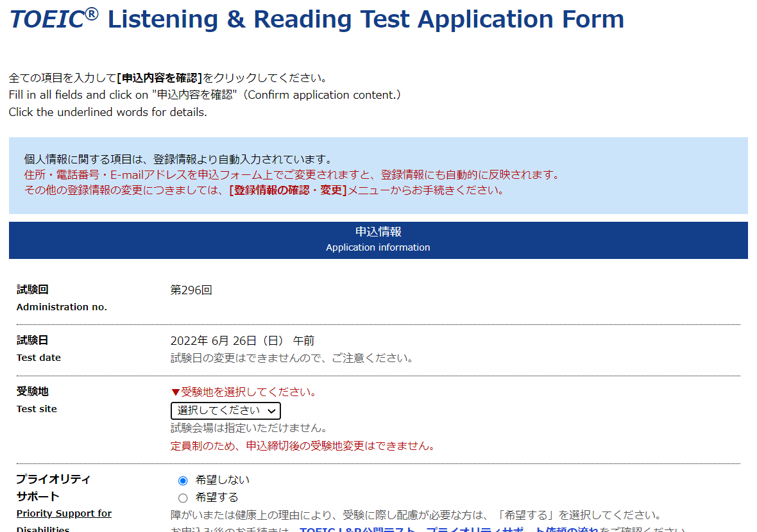Expand the 選択してください selection list
This screenshot has height=532, width=757.
(x=225, y=410)
